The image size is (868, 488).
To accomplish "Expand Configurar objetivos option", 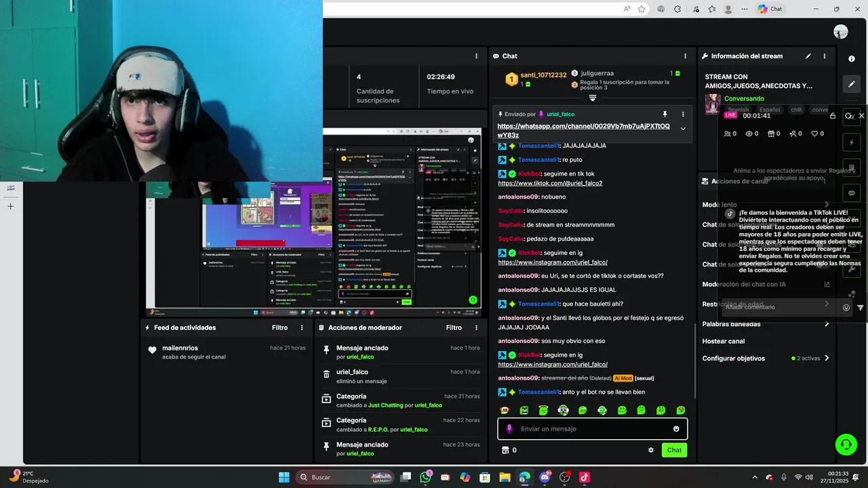I will [x=827, y=358].
